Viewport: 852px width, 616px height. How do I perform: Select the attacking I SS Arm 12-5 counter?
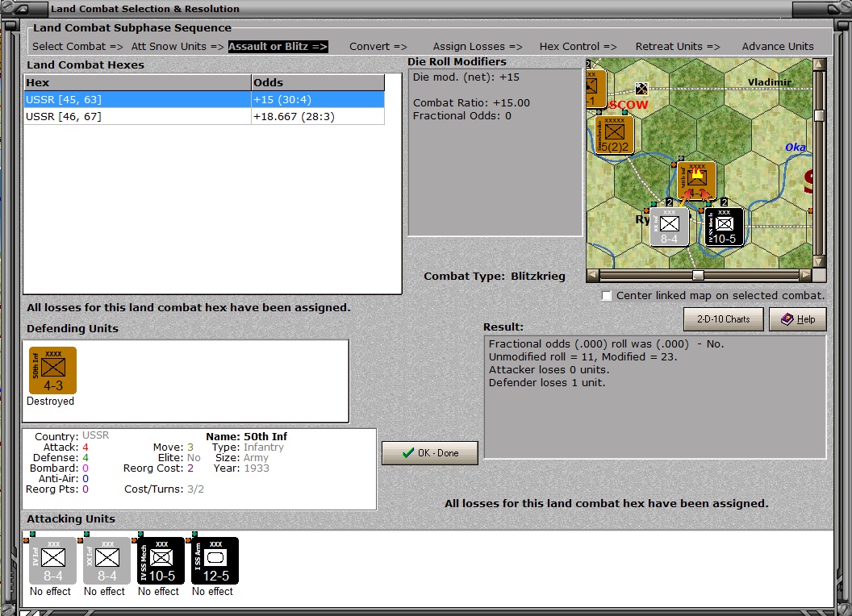coord(215,561)
